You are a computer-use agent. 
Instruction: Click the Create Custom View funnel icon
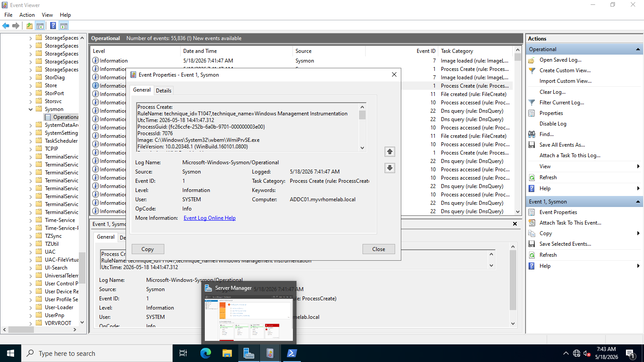click(532, 70)
